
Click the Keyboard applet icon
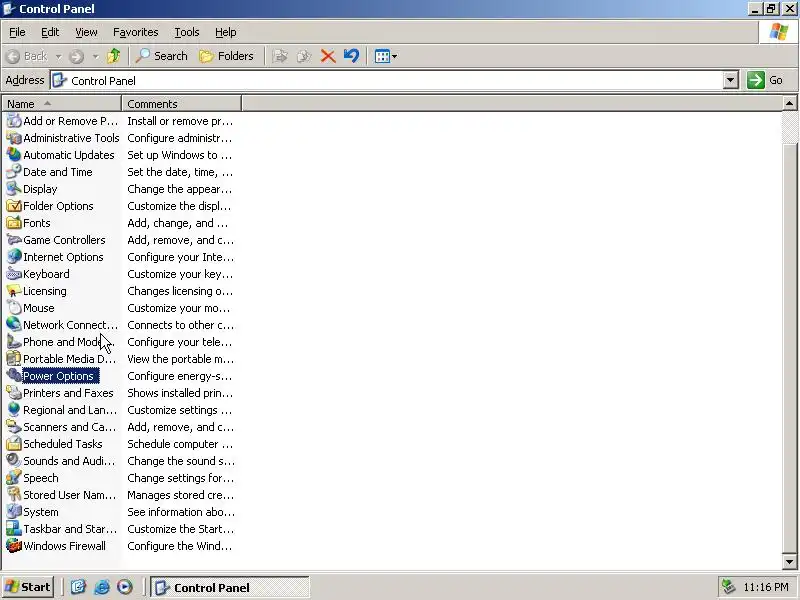click(14, 274)
